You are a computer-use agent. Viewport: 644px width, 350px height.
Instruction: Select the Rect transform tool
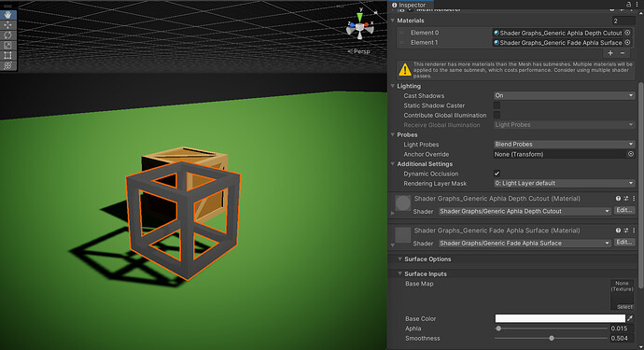point(7,55)
